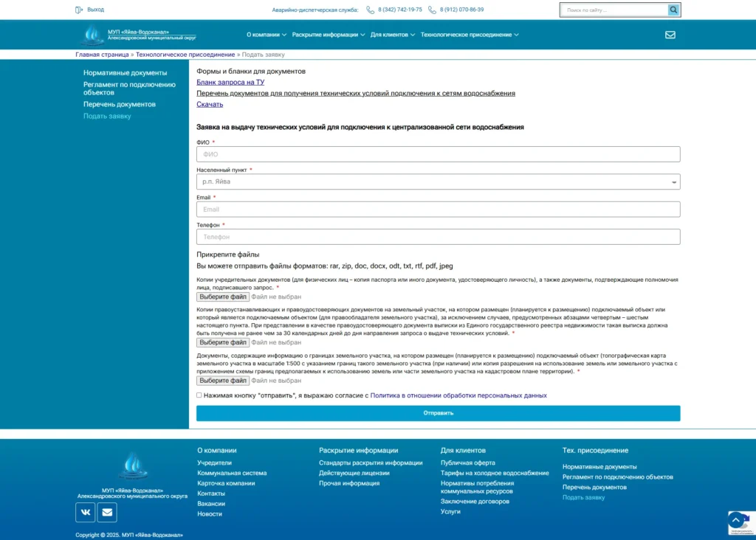Choose file for земельного участка boundaries documents
Image resolution: width=756 pixels, height=540 pixels.
coord(223,380)
